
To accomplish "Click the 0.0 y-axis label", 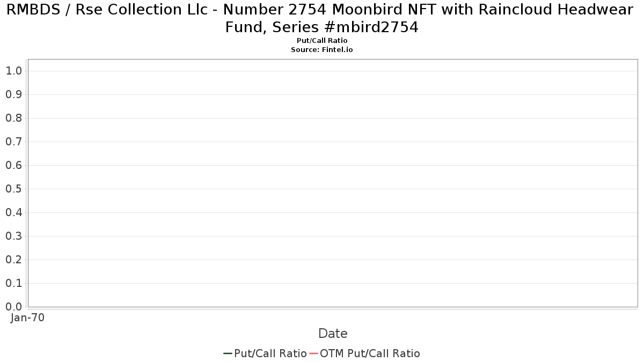I will coord(13,307).
